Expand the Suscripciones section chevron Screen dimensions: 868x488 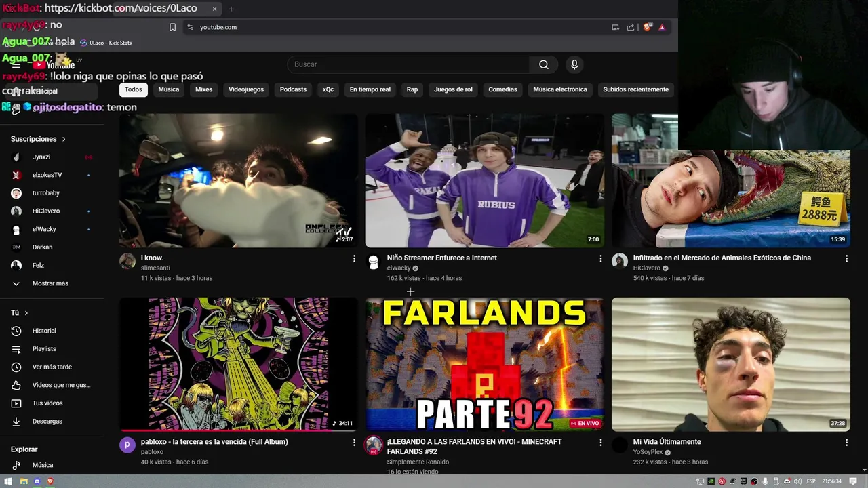click(x=64, y=139)
